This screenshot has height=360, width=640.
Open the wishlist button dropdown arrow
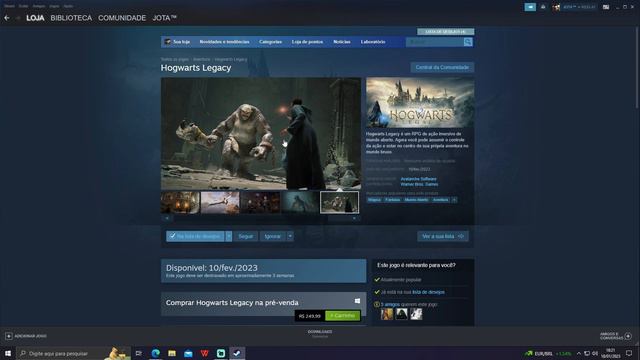click(229, 236)
